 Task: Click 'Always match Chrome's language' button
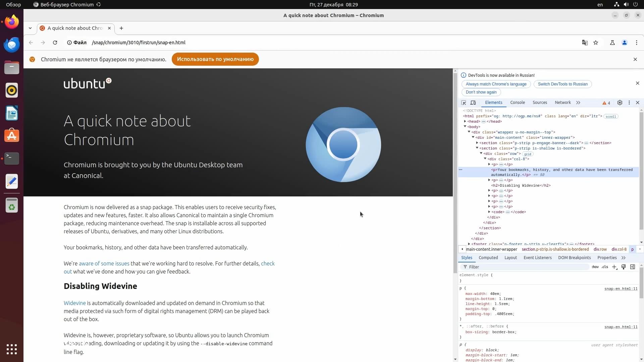[x=496, y=84]
